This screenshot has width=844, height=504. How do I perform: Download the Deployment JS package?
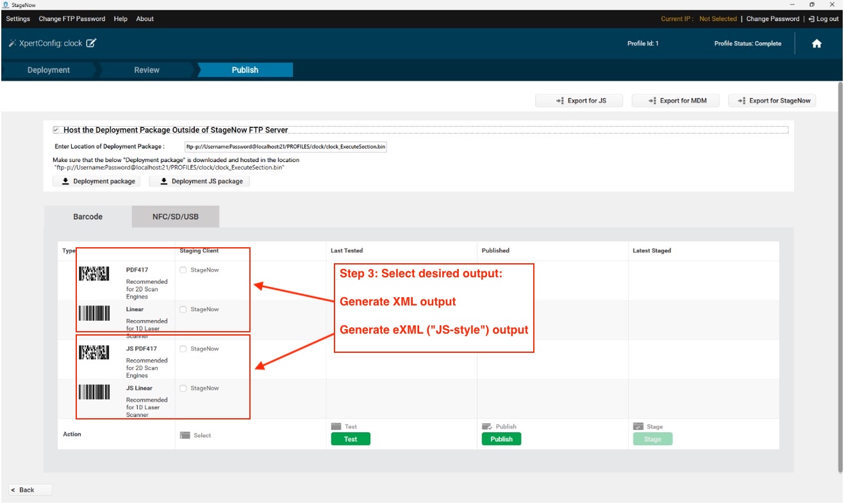pyautogui.click(x=199, y=181)
